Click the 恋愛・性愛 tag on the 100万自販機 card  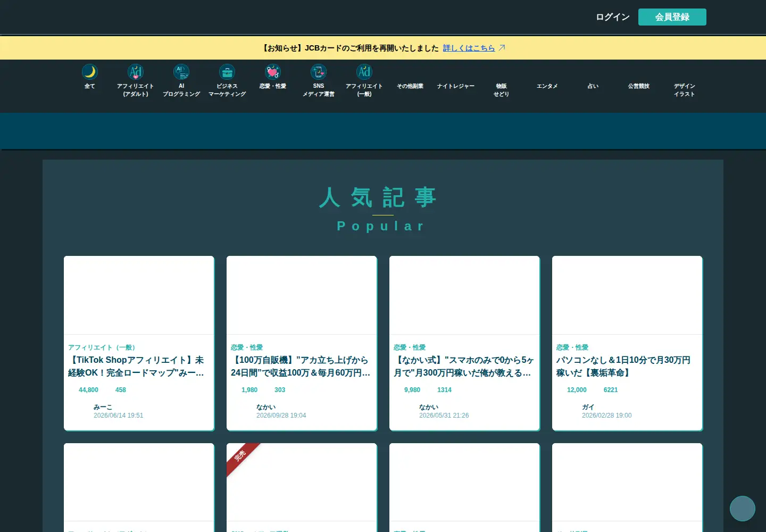pos(247,347)
